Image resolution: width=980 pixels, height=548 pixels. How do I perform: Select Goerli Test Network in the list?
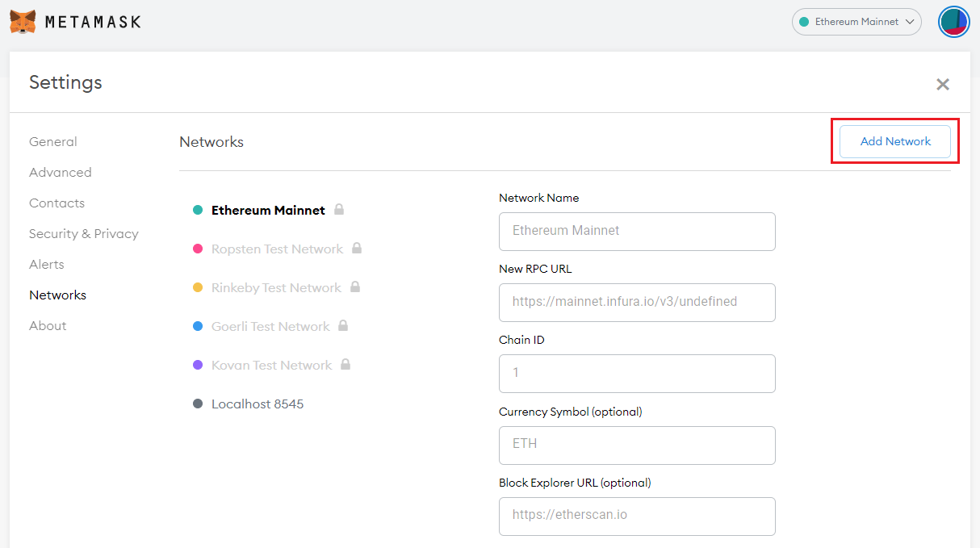click(x=270, y=326)
